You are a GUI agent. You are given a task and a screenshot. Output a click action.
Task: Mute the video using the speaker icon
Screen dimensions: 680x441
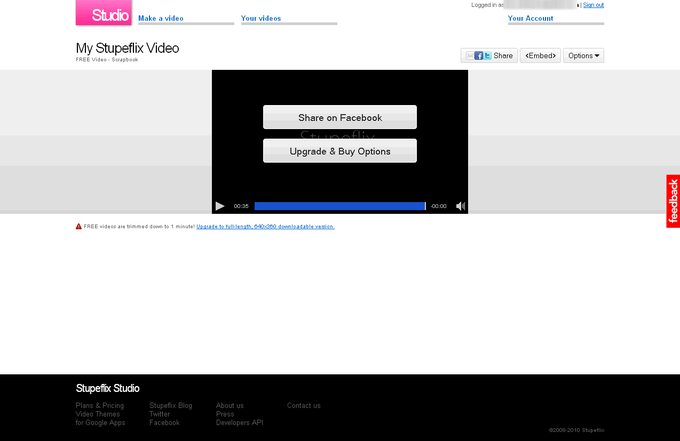point(460,206)
